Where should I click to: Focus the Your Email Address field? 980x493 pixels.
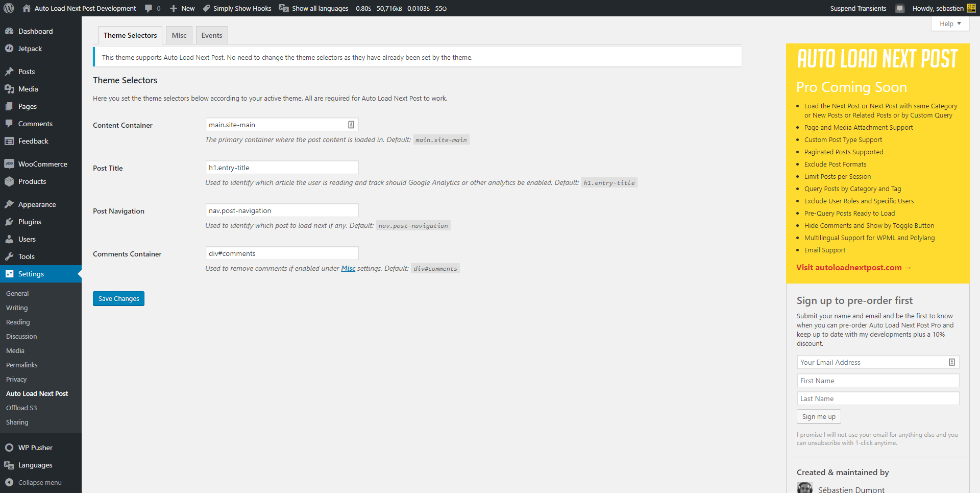pyautogui.click(x=878, y=362)
